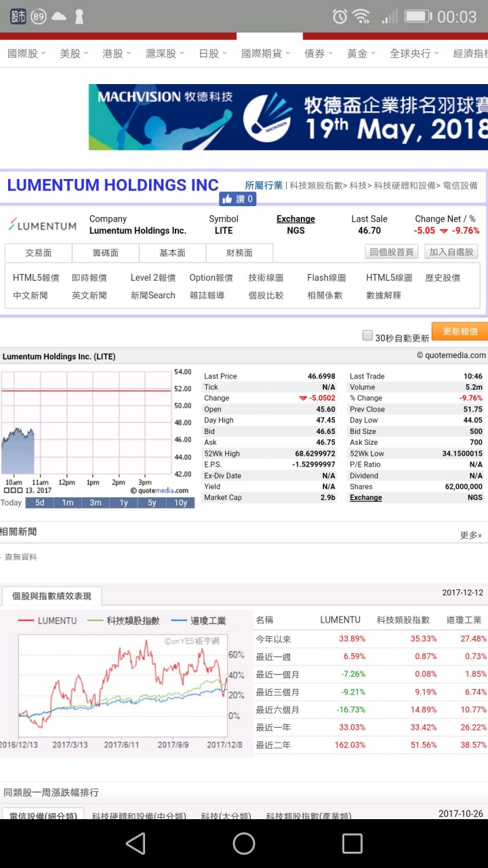488x868 pixels.
Task: Click the Facebook 讚 like button
Action: pos(237,199)
